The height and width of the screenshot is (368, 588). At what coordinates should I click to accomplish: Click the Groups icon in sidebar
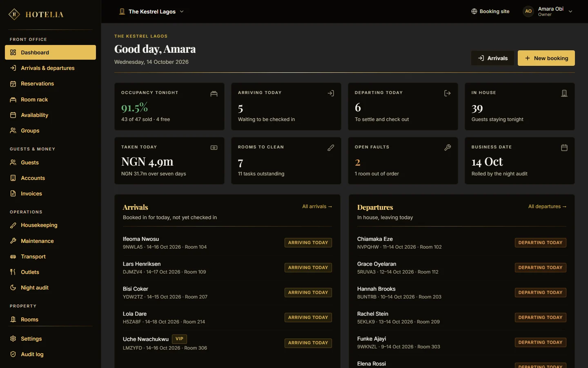(13, 130)
